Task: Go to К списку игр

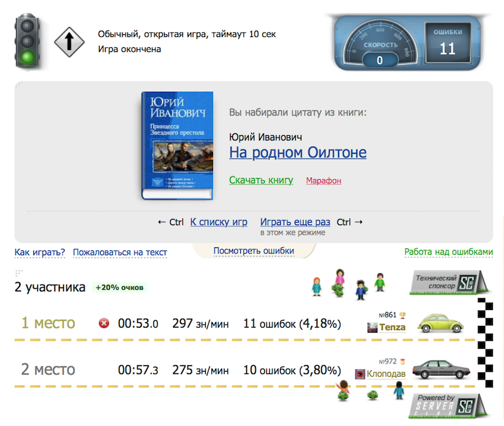Action: coord(219,222)
